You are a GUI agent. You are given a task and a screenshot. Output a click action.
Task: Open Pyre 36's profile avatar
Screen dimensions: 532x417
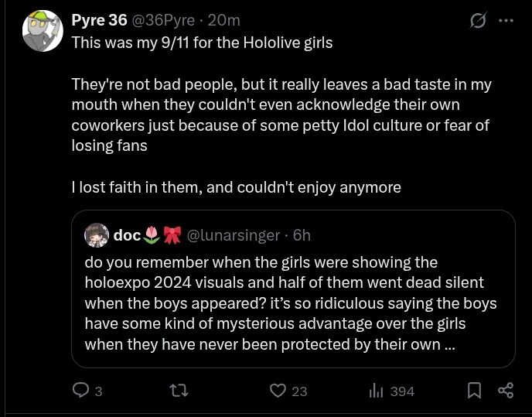click(x=43, y=31)
